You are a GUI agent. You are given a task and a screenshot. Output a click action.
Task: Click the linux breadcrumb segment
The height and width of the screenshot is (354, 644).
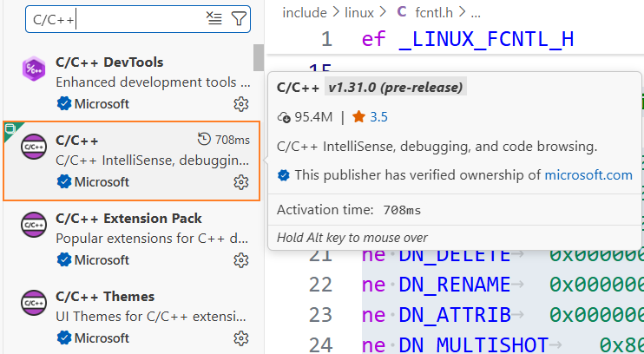(359, 13)
